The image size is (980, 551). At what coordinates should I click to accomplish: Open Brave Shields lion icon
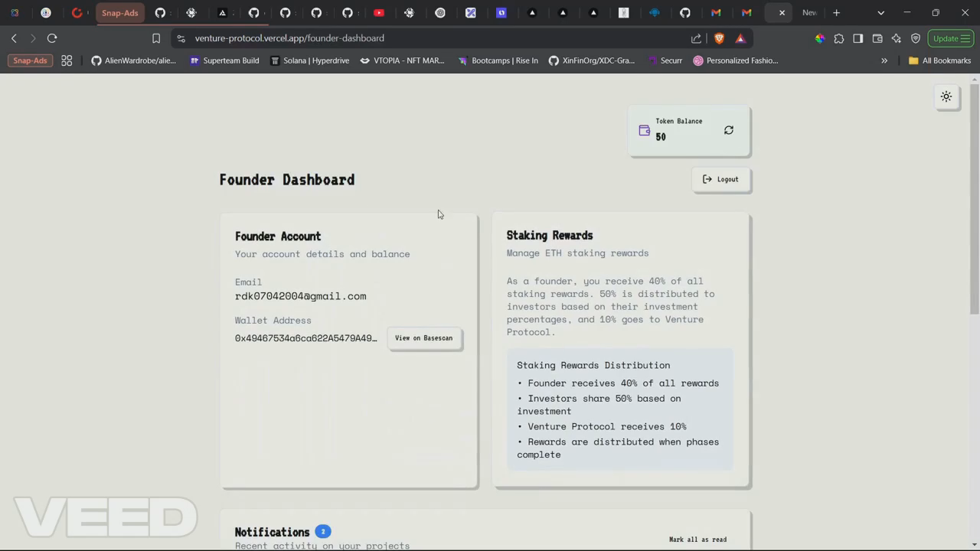coord(719,38)
